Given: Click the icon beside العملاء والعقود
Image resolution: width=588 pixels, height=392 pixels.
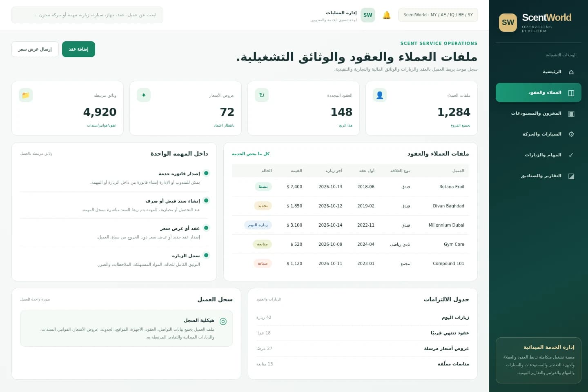Looking at the screenshot, I should click(571, 93).
